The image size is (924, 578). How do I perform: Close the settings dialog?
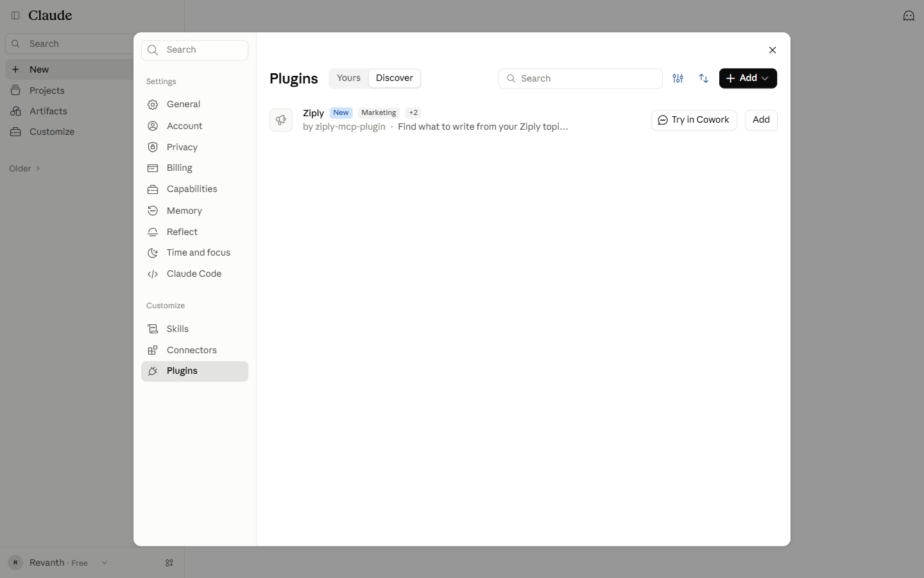tap(773, 50)
